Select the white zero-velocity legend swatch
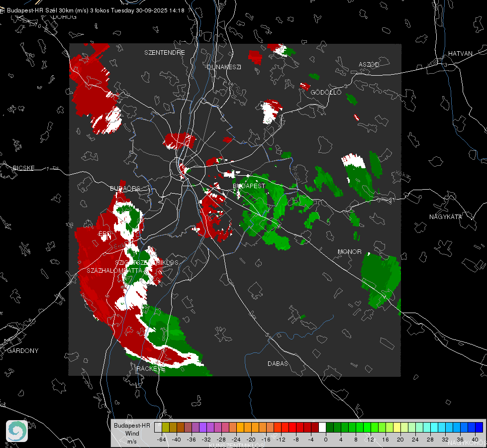Screen dimensions: 487x448 pos(322,428)
